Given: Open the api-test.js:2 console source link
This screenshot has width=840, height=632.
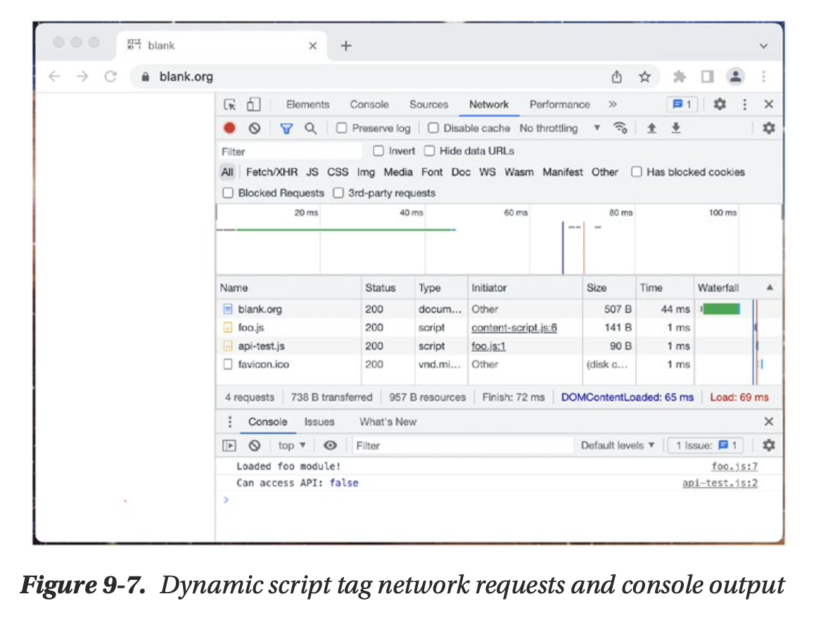Looking at the screenshot, I should (x=720, y=483).
